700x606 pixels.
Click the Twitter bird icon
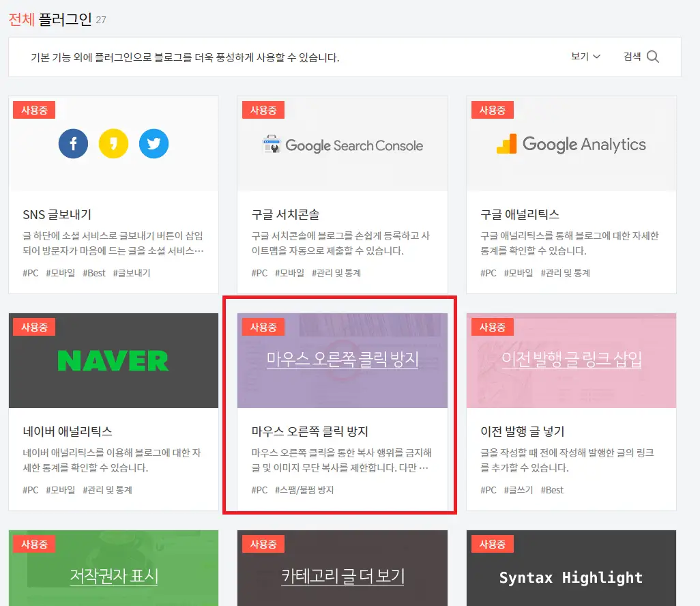click(154, 144)
